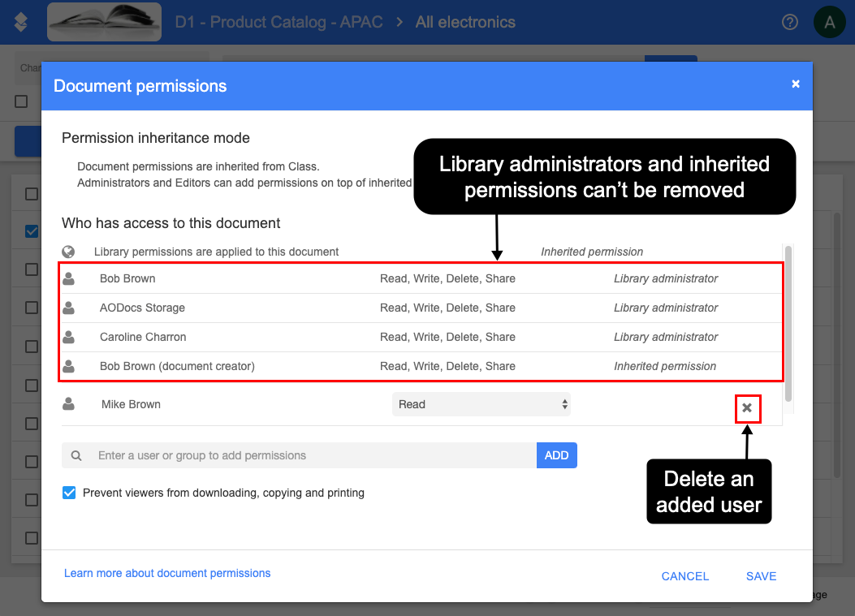855x616 pixels.
Task: Click the globe icon beside library permissions row
Action: [x=70, y=252]
